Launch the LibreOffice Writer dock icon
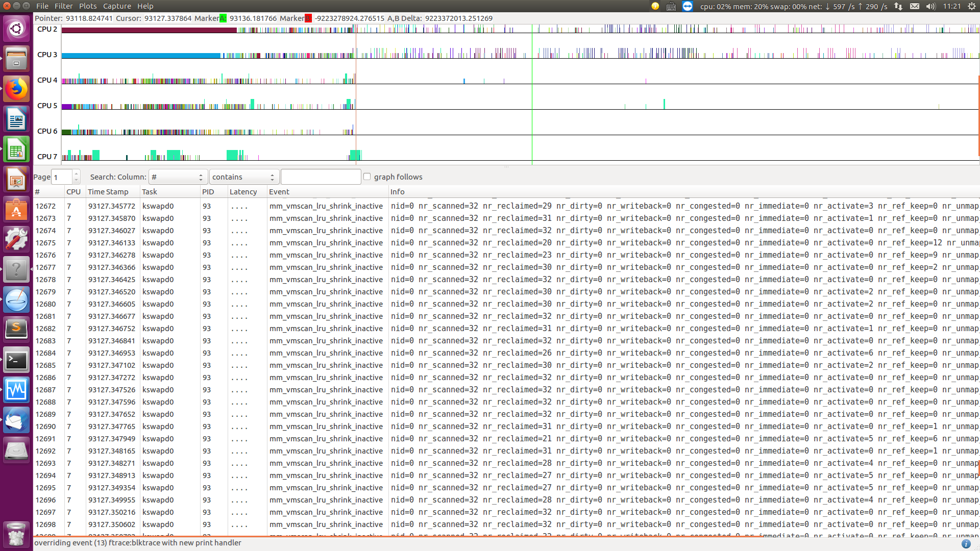 click(x=16, y=120)
